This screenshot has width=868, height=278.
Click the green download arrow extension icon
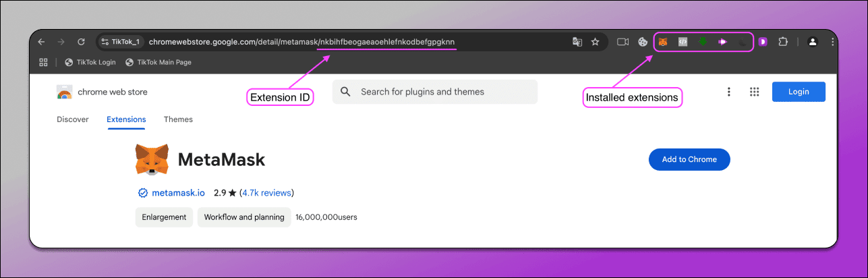pos(702,42)
